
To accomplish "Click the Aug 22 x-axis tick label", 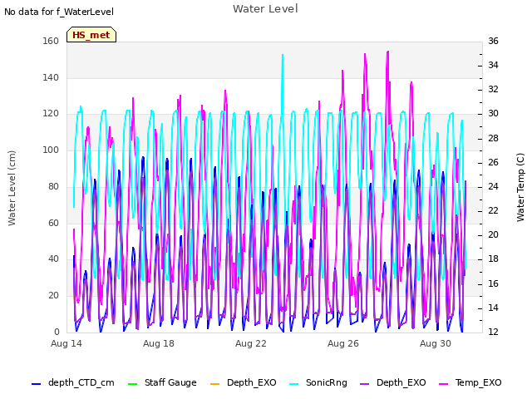I will 251,343.
